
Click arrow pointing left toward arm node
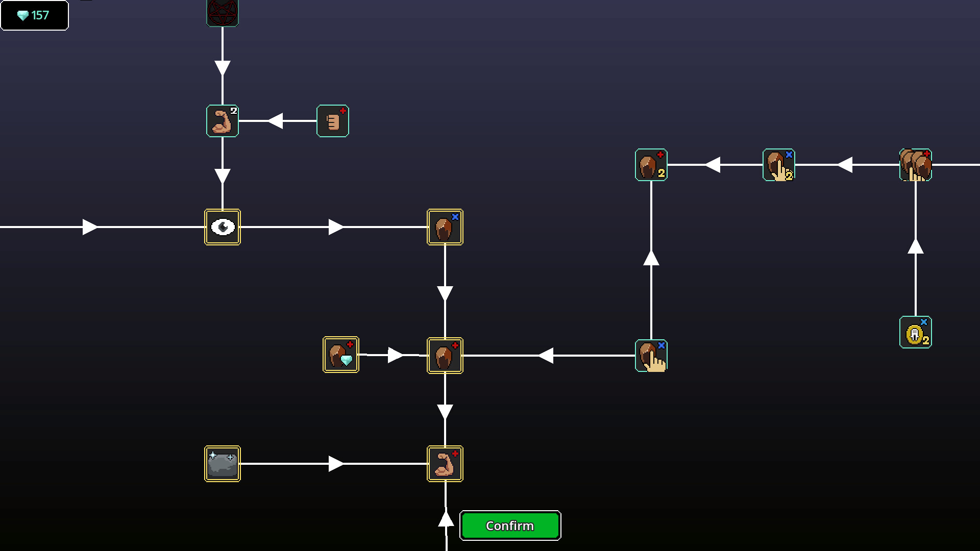276,121
